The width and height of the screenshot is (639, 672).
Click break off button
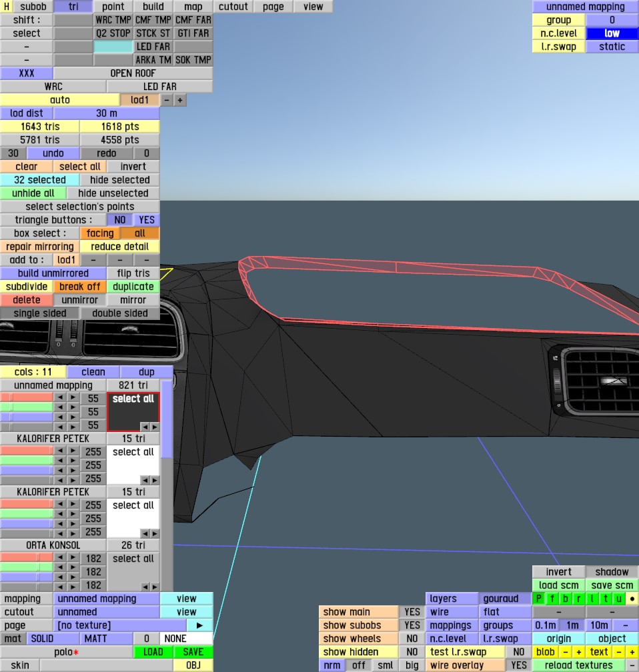(80, 286)
